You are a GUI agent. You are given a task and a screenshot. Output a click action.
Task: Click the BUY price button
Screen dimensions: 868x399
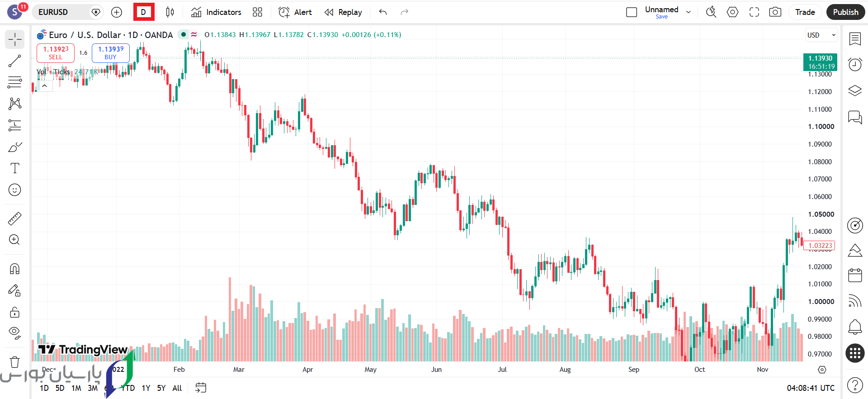click(111, 53)
